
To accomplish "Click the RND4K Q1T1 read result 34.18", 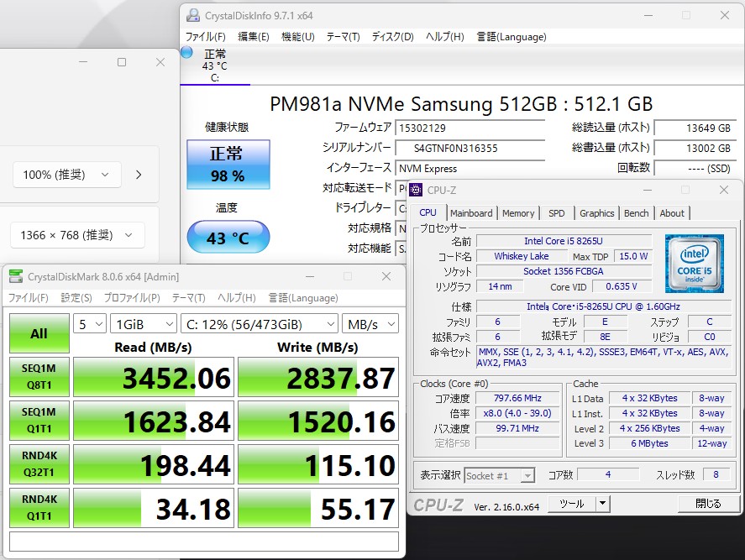I will 154,508.
